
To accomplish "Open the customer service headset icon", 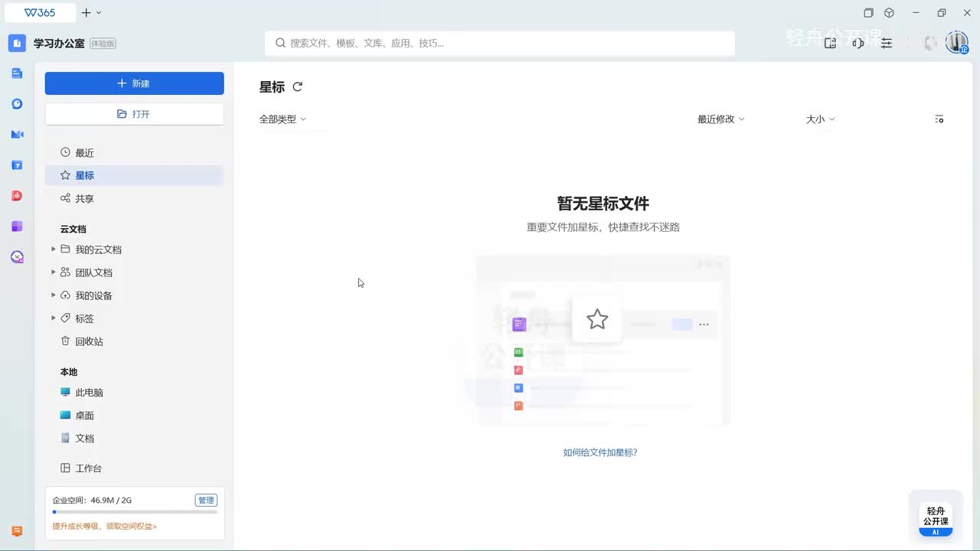I will (x=858, y=43).
